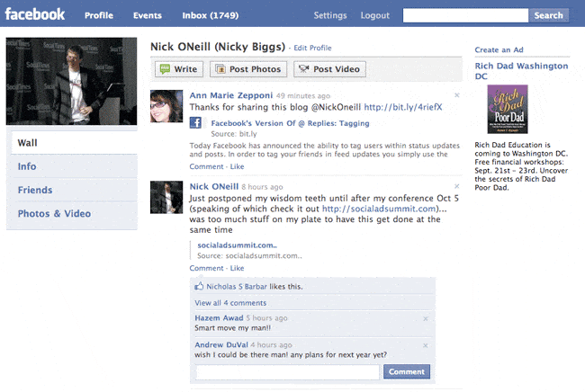
Task: Delete Hazem Awad's comment with X
Action: pyautogui.click(x=426, y=319)
